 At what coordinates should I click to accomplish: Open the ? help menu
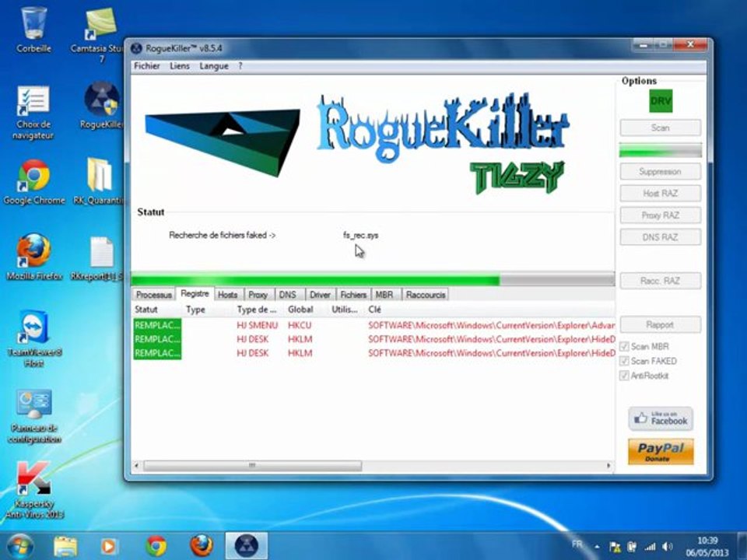point(240,65)
